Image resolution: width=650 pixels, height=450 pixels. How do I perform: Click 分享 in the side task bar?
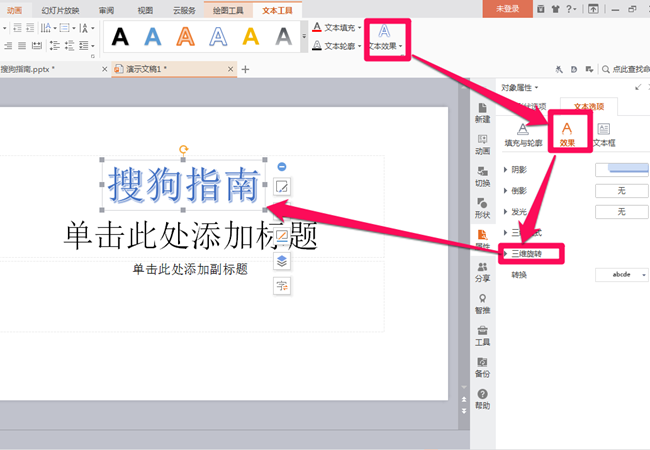click(483, 272)
